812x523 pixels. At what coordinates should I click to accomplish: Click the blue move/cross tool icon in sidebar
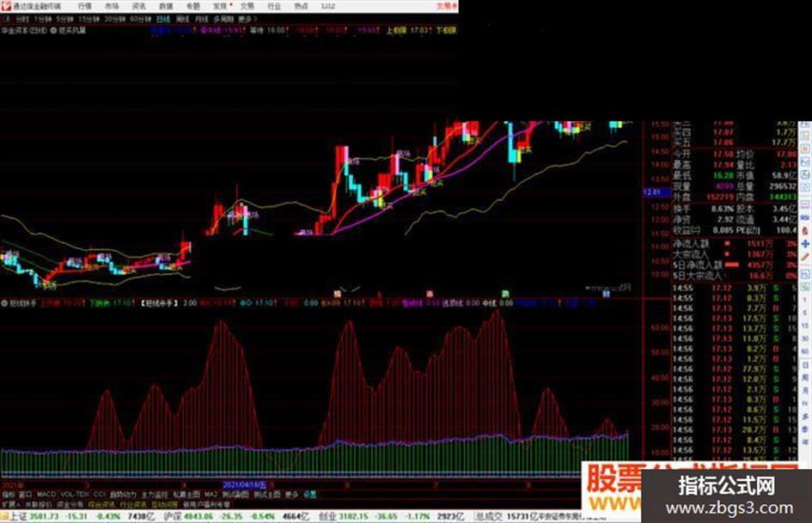pyautogui.click(x=805, y=243)
